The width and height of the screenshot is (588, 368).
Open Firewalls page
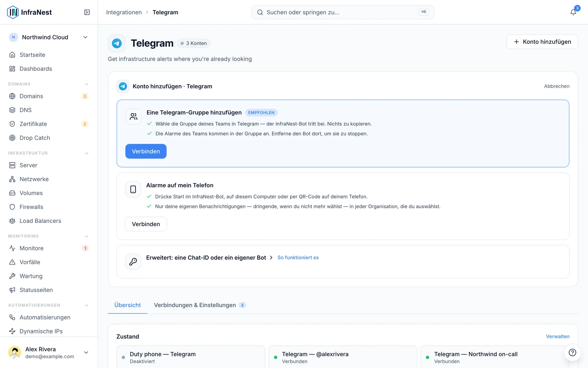click(49, 207)
